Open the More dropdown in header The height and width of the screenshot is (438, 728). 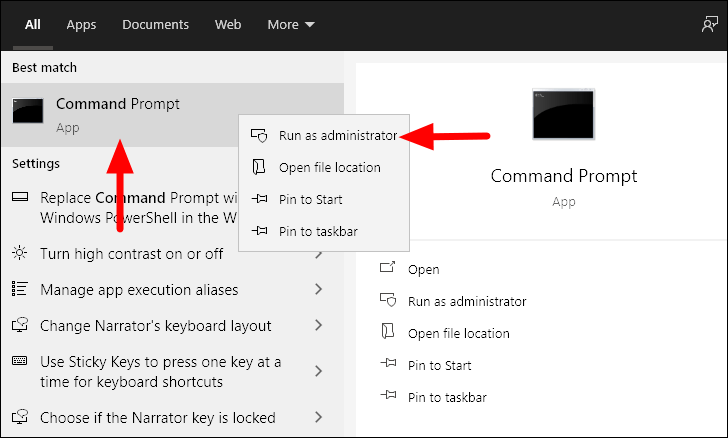(x=291, y=25)
